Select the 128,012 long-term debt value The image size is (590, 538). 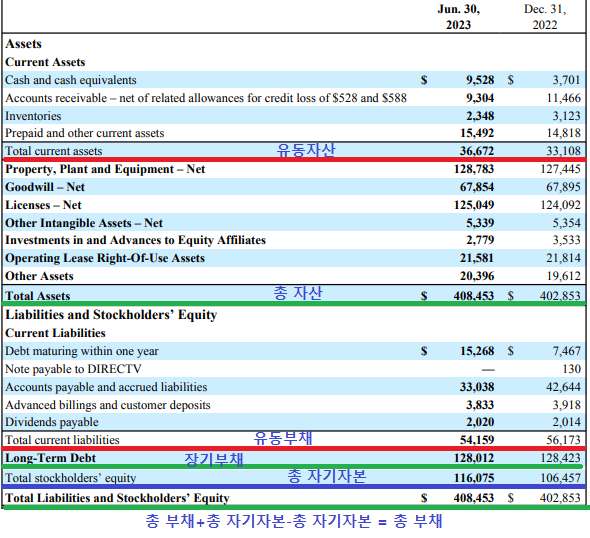[474, 459]
